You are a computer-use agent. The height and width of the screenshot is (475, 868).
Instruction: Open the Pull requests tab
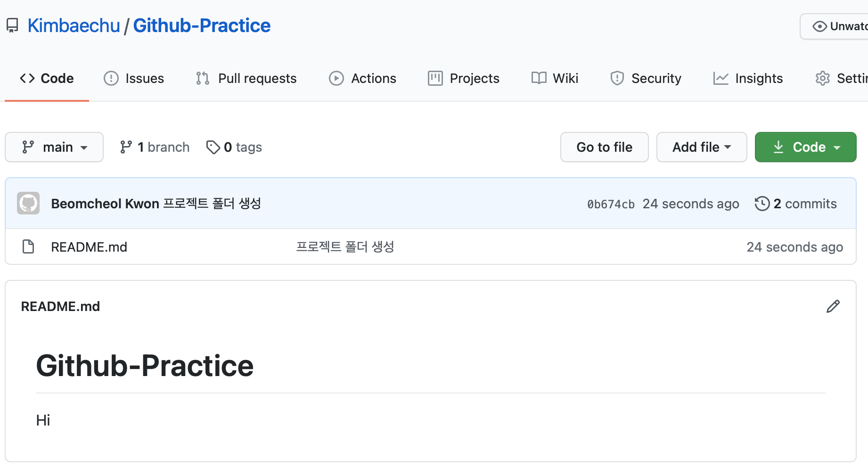246,78
